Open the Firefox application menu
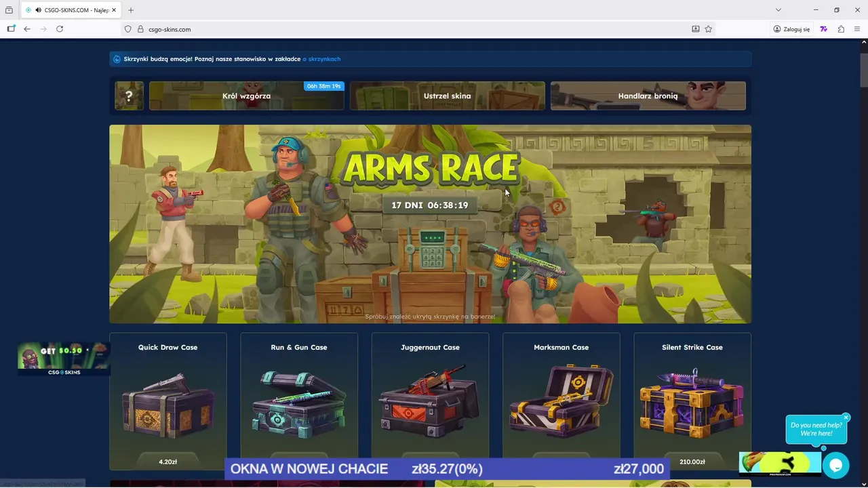The height and width of the screenshot is (488, 868). [857, 29]
